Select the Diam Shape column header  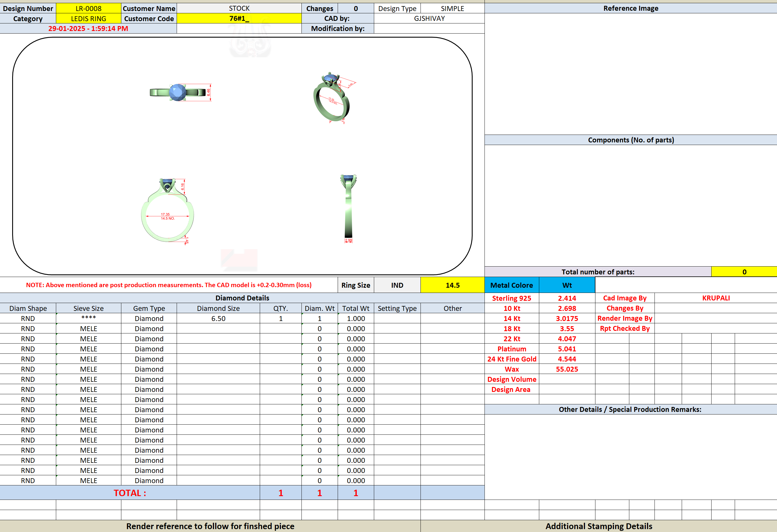pyautogui.click(x=28, y=308)
